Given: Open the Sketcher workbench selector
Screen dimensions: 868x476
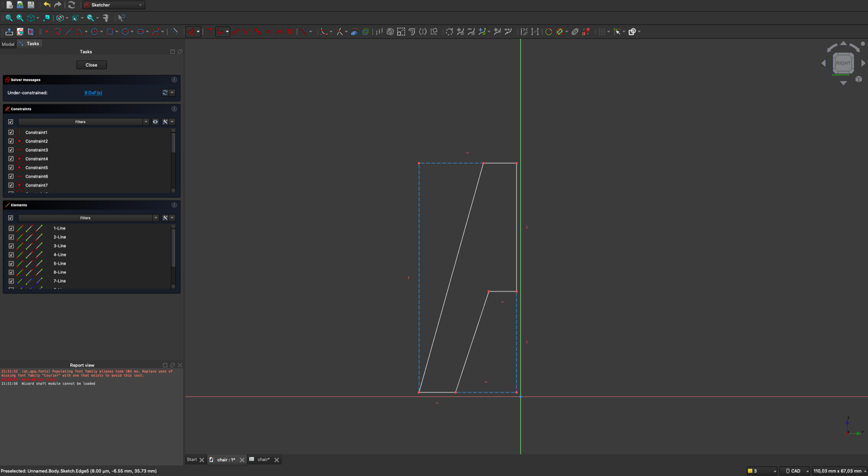Looking at the screenshot, I should tap(114, 5).
